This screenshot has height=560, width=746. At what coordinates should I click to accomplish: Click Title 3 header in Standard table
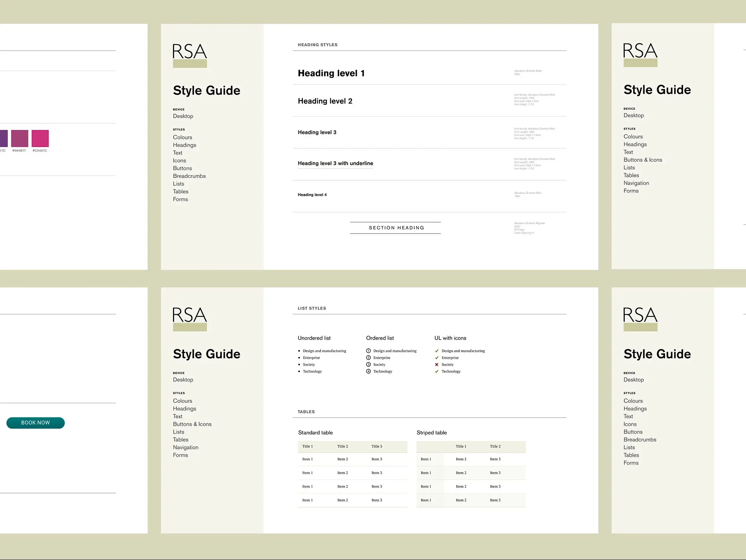[x=377, y=446]
